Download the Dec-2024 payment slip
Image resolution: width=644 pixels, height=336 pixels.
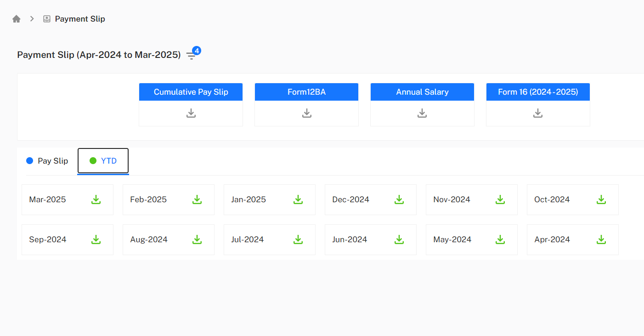click(399, 199)
